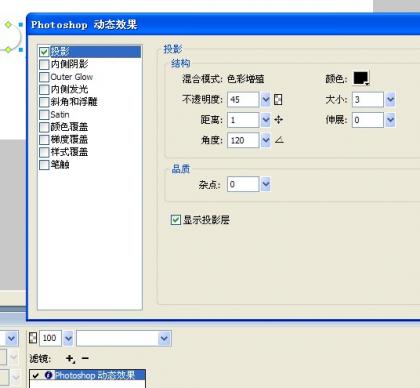
Task: Enable the 内侧发光 checkbox
Action: click(x=44, y=89)
